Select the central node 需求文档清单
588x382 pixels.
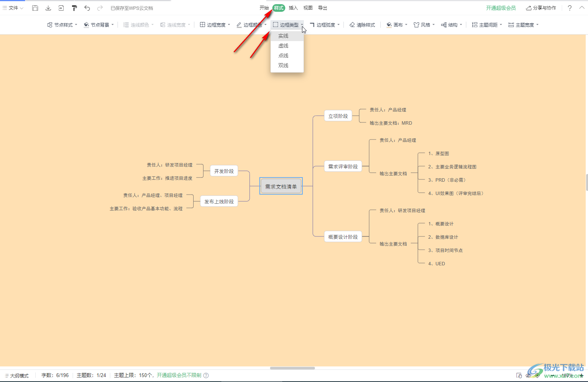coord(281,186)
